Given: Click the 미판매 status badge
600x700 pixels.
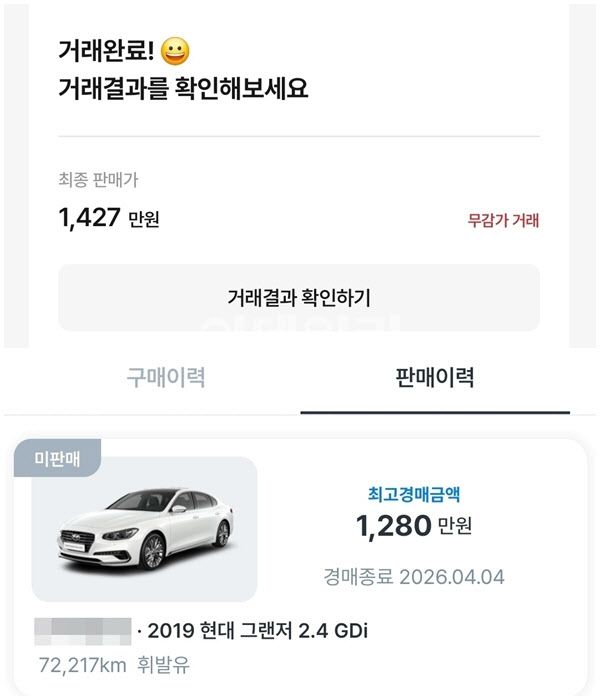Looking at the screenshot, I should tap(56, 459).
